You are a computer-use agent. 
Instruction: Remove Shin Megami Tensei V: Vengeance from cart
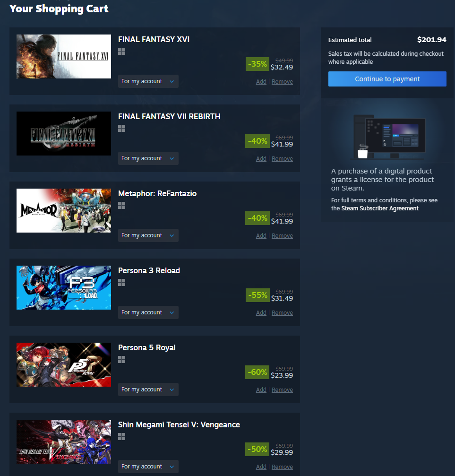pyautogui.click(x=282, y=467)
